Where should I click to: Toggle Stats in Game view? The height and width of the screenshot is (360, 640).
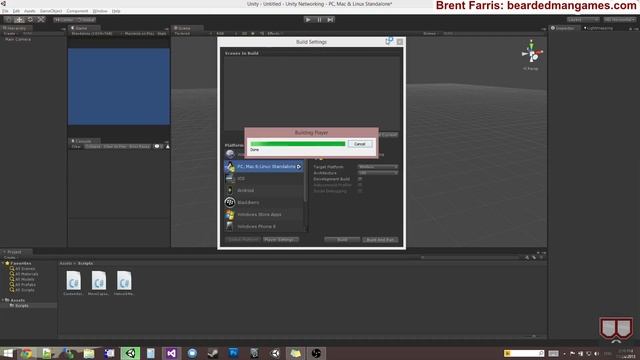point(162,33)
